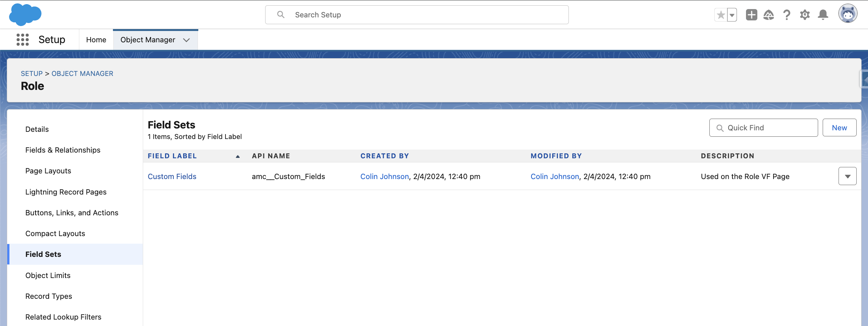
Task: Open the Setup gear menu
Action: coord(805,15)
